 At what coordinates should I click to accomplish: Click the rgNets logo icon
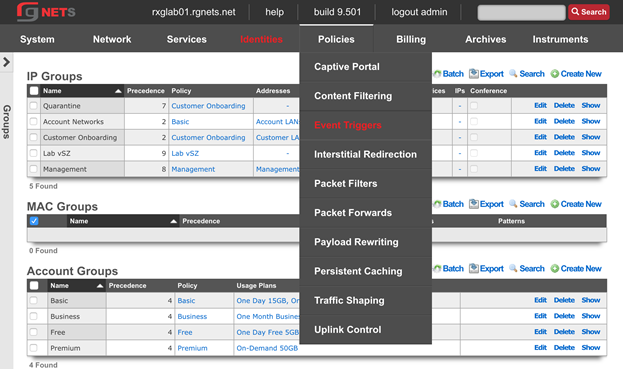pos(27,12)
